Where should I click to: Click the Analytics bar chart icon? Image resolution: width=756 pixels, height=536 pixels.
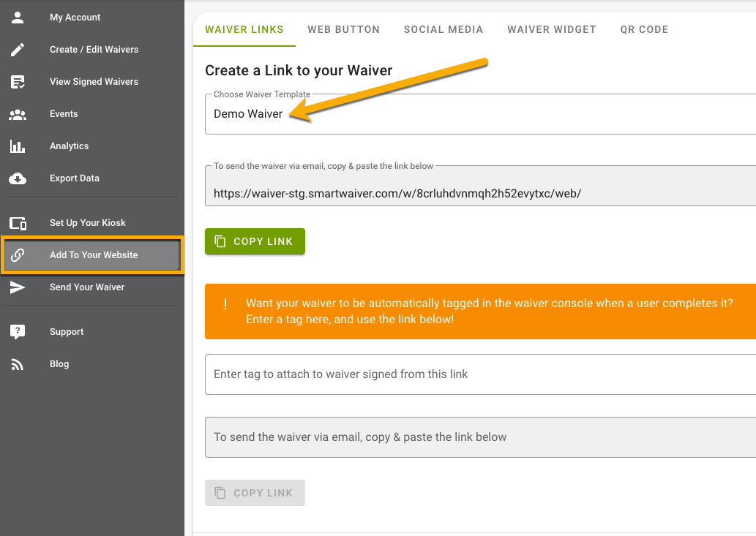point(18,146)
